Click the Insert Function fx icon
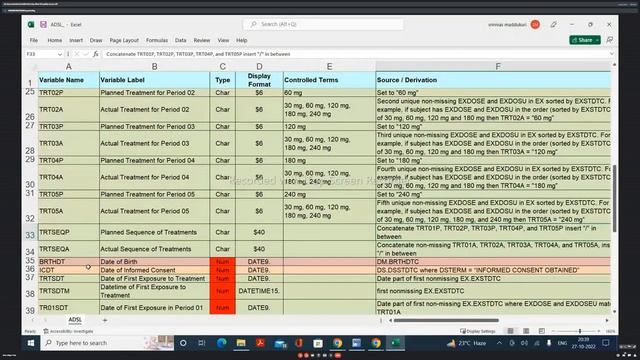Viewport: 640px width, 360px height. [x=96, y=54]
